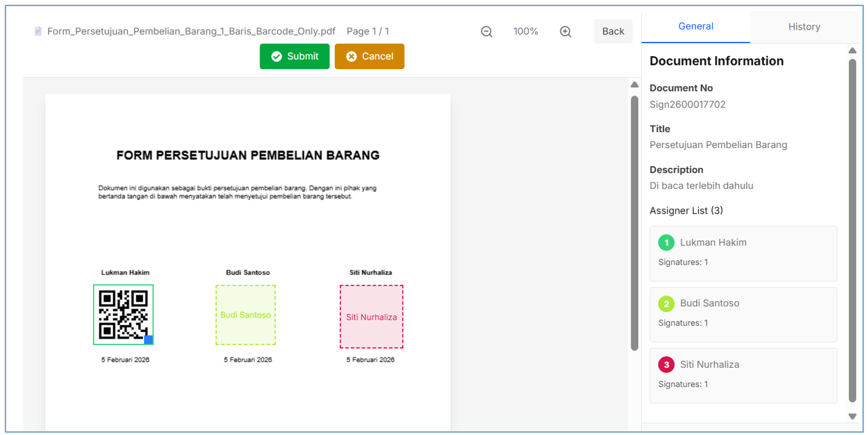The image size is (868, 435).
Task: Click the lime number 2 badge
Action: tap(666, 304)
